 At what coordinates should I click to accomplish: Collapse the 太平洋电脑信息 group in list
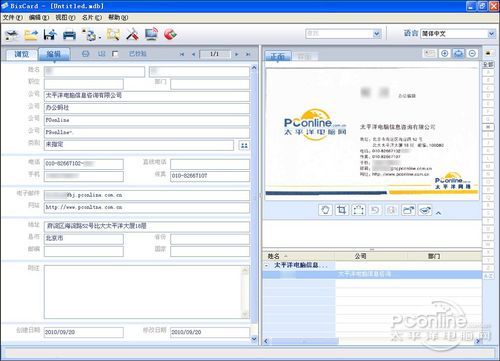tap(267, 265)
